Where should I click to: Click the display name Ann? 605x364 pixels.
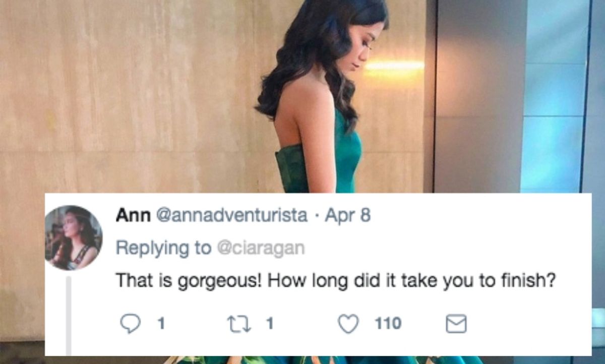pyautogui.click(x=133, y=216)
